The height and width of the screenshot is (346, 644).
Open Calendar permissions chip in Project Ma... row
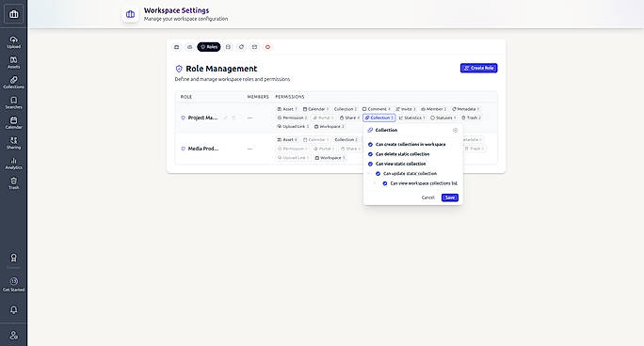(315, 109)
